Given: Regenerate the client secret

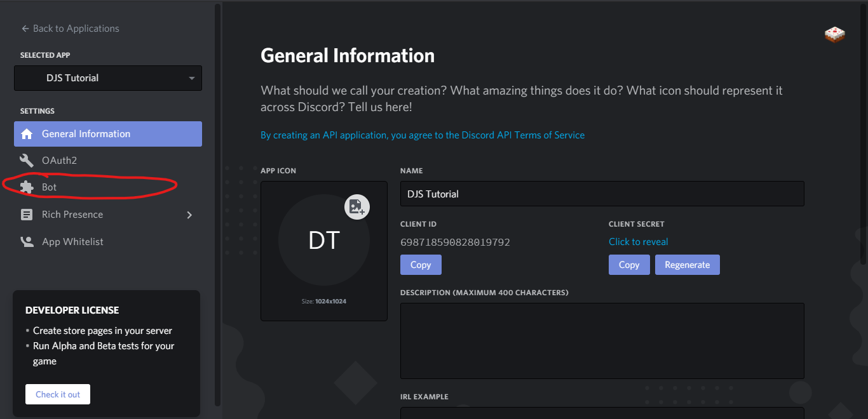Looking at the screenshot, I should [687, 265].
